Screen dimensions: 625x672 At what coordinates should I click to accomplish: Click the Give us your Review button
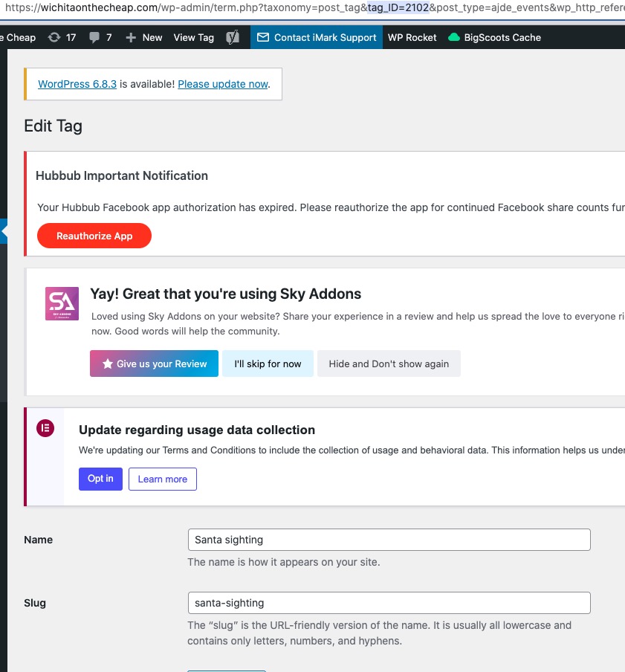point(154,364)
